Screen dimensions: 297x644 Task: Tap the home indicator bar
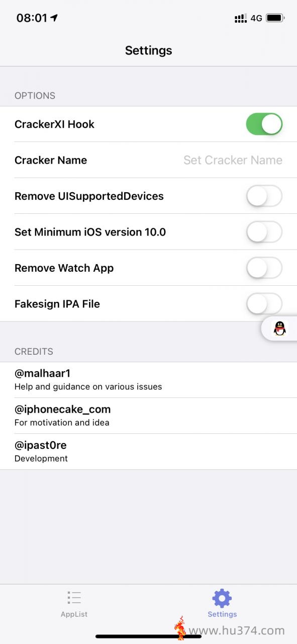click(x=148, y=636)
